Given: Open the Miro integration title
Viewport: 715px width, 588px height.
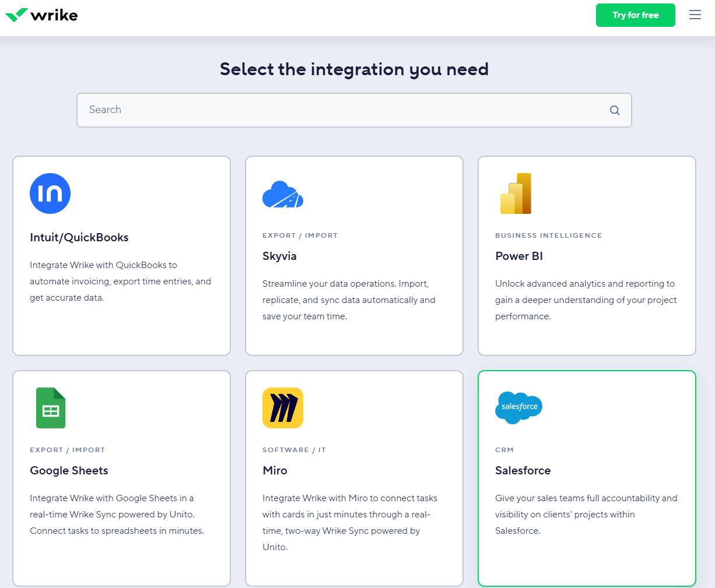Looking at the screenshot, I should coord(275,470).
